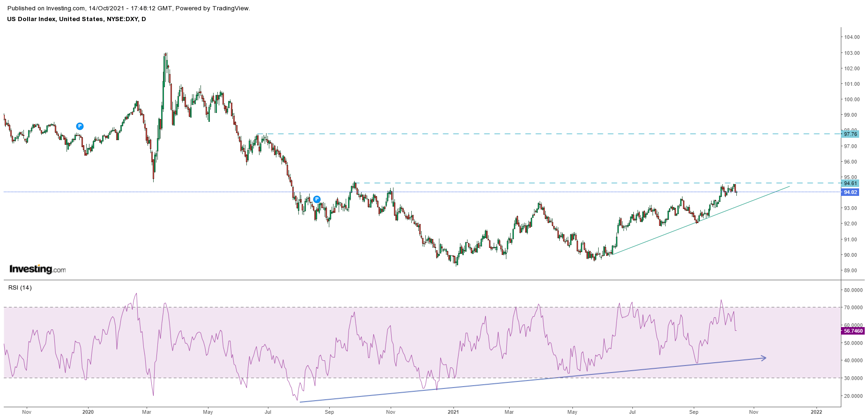Click the current price label 94.02
The image size is (868, 418).
tap(850, 192)
